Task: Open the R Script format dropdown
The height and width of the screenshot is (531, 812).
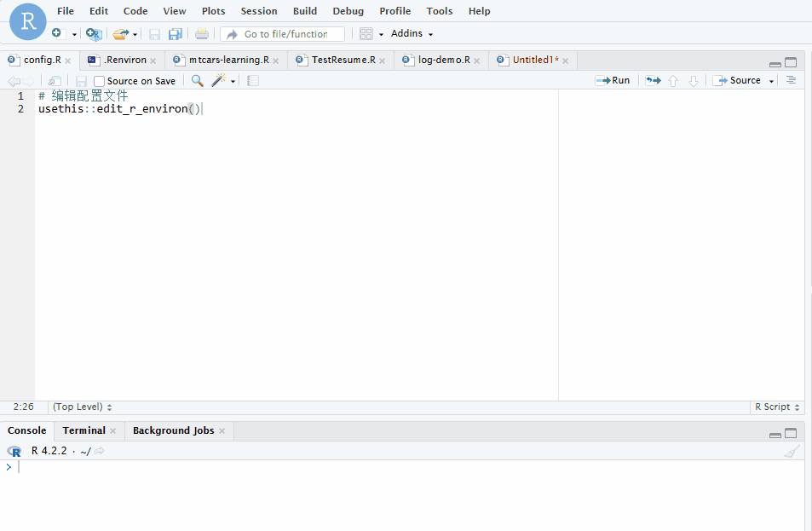Action: pyautogui.click(x=774, y=407)
